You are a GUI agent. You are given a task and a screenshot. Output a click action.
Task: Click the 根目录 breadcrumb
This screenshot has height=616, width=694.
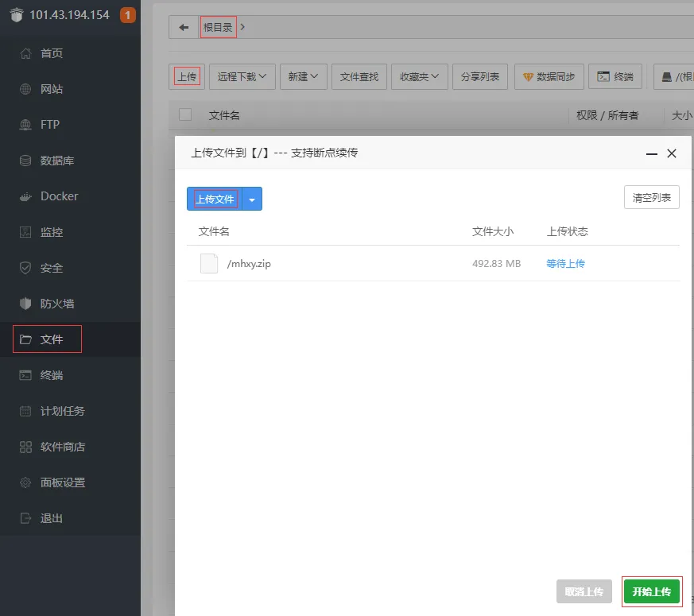coord(218,28)
